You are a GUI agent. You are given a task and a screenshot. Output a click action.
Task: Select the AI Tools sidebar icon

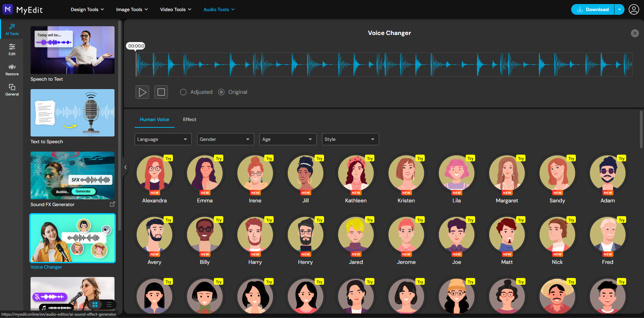12,29
